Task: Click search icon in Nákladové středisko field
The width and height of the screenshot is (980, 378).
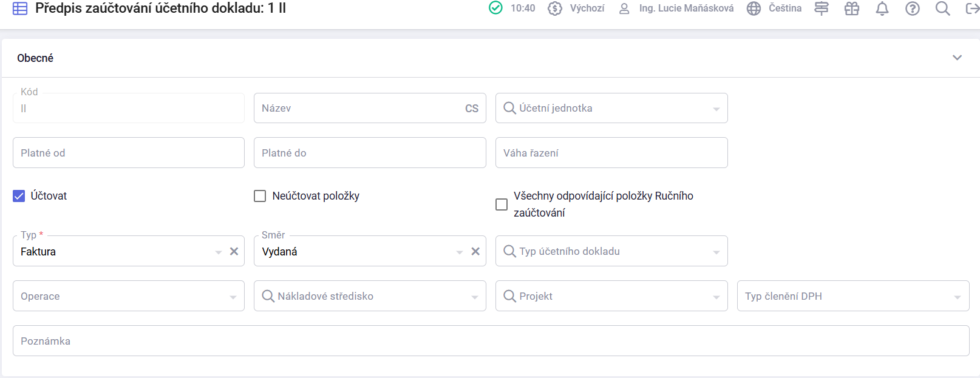Action: click(268, 296)
